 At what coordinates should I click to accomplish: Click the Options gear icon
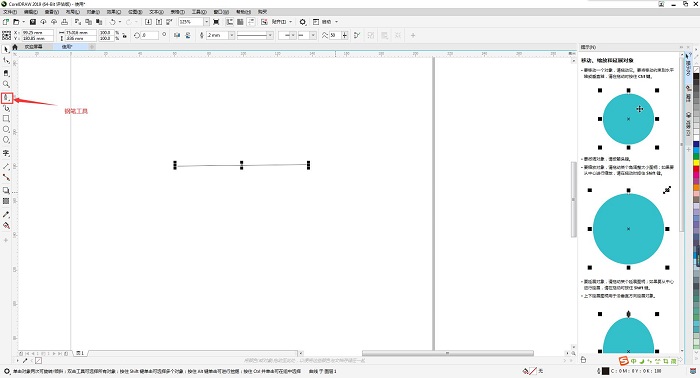click(303, 21)
